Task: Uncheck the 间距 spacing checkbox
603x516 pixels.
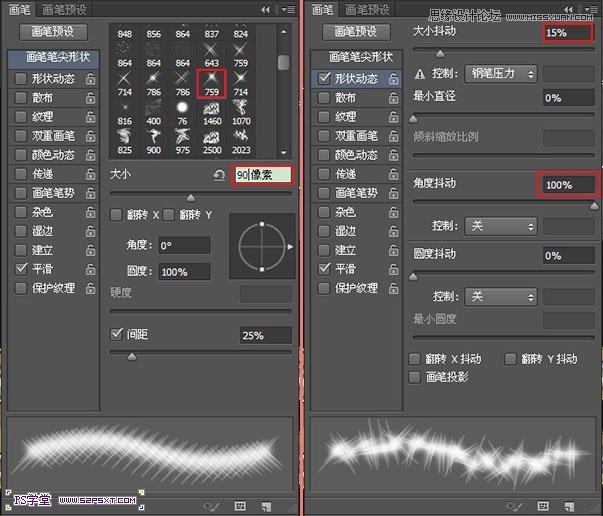Action: [x=116, y=334]
